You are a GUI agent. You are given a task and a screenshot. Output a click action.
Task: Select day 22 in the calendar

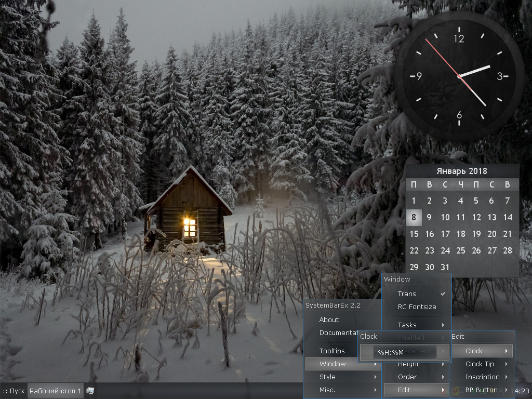point(414,250)
